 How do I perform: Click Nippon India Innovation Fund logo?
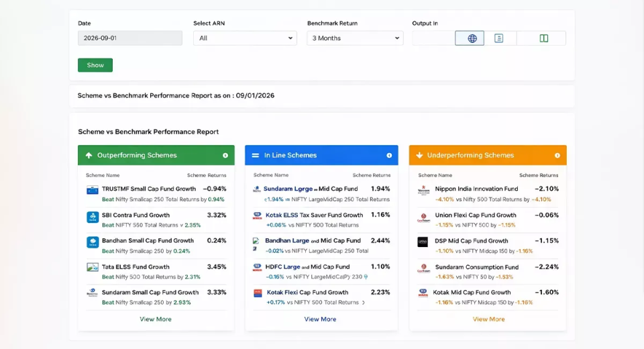(x=423, y=191)
